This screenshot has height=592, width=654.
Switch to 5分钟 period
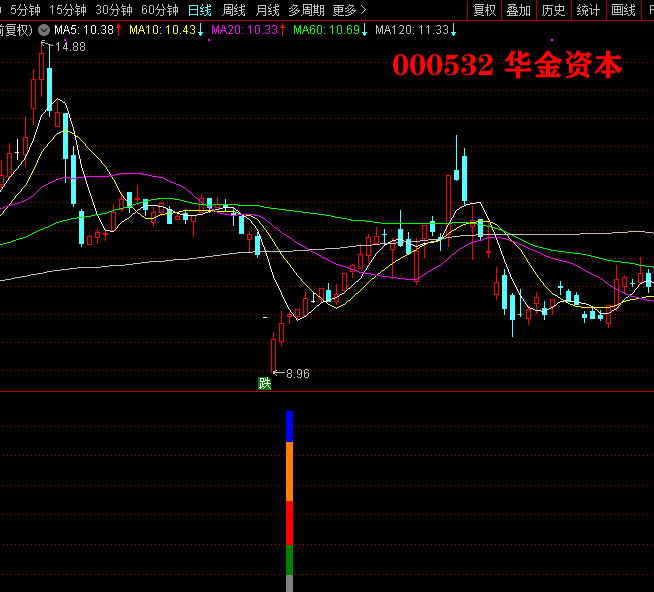pyautogui.click(x=26, y=10)
